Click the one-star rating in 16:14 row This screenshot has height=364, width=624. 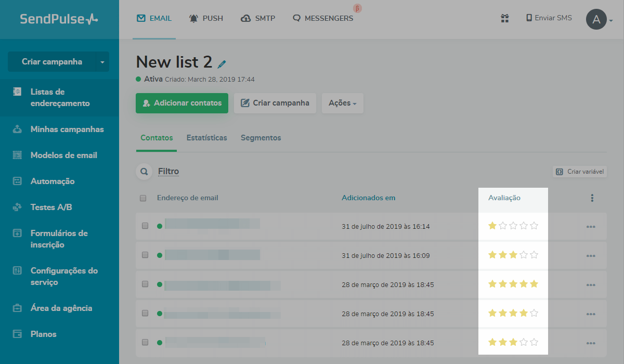point(513,226)
